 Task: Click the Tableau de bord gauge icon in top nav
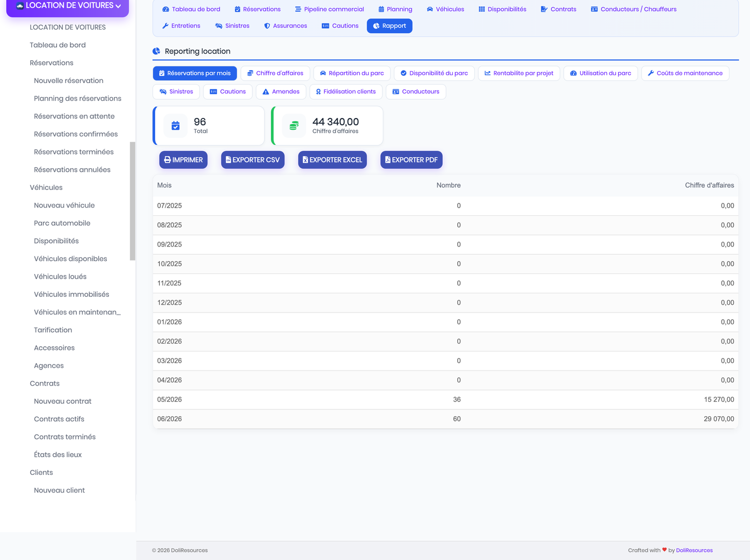pyautogui.click(x=166, y=9)
